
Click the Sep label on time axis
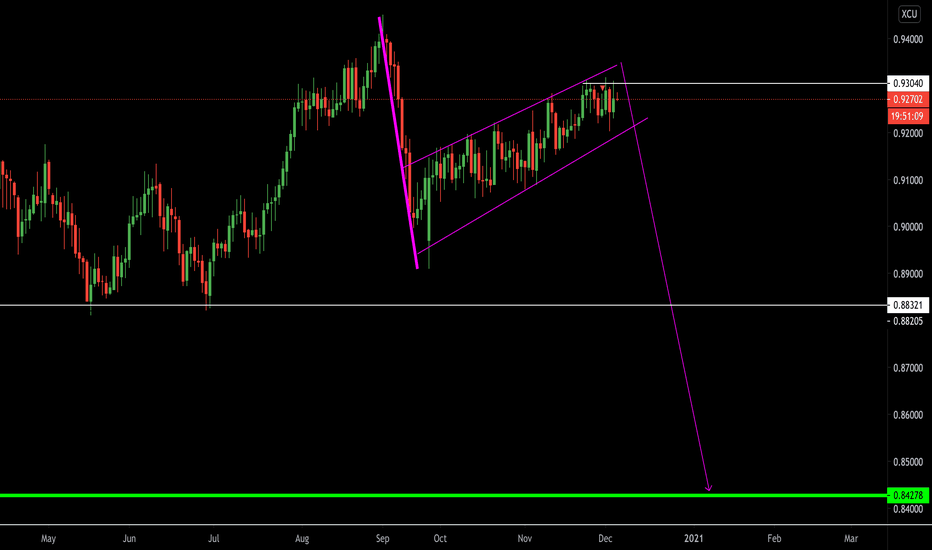pos(382,539)
